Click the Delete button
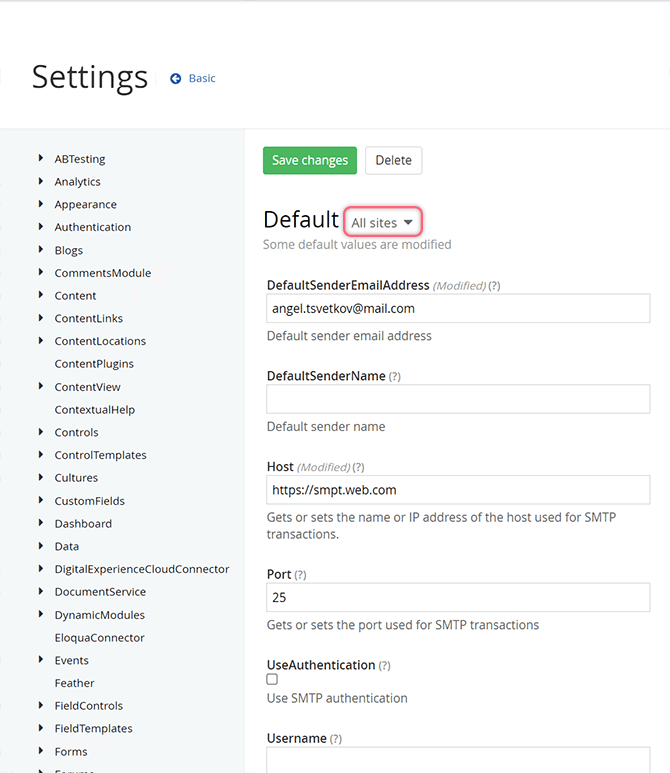The height and width of the screenshot is (773, 670). 393,160
